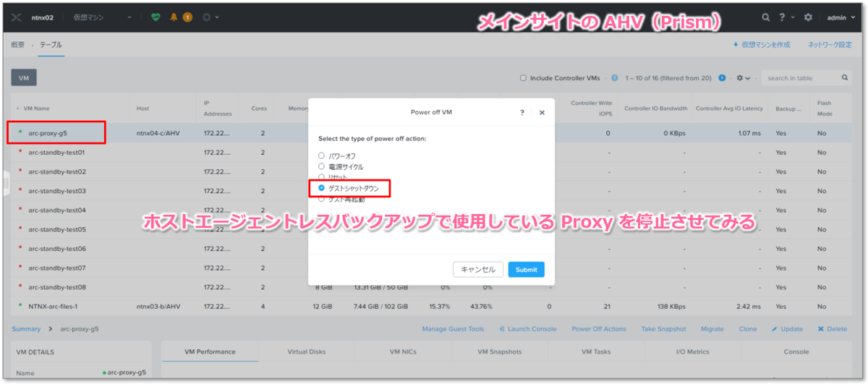This screenshot has height=384, width=868.
Task: Select the arc-standby-test08 row
Action: click(432, 286)
